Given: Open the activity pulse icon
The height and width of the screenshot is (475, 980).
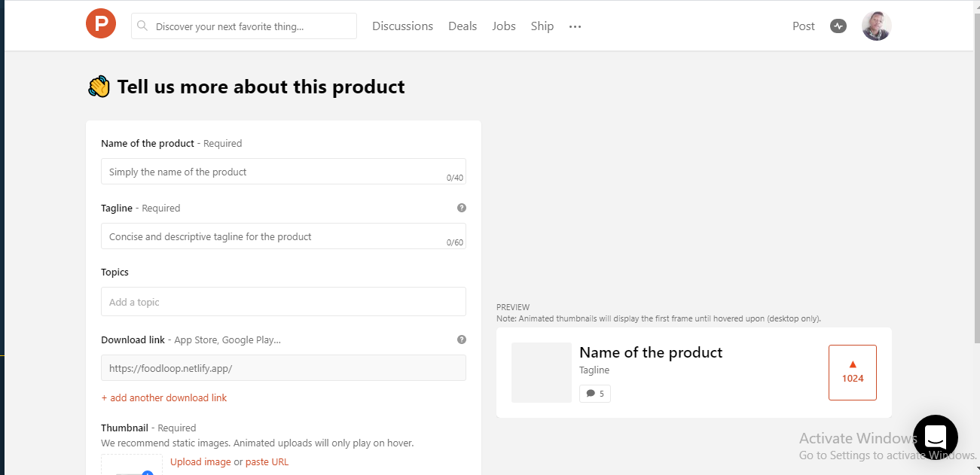Looking at the screenshot, I should tap(838, 26).
